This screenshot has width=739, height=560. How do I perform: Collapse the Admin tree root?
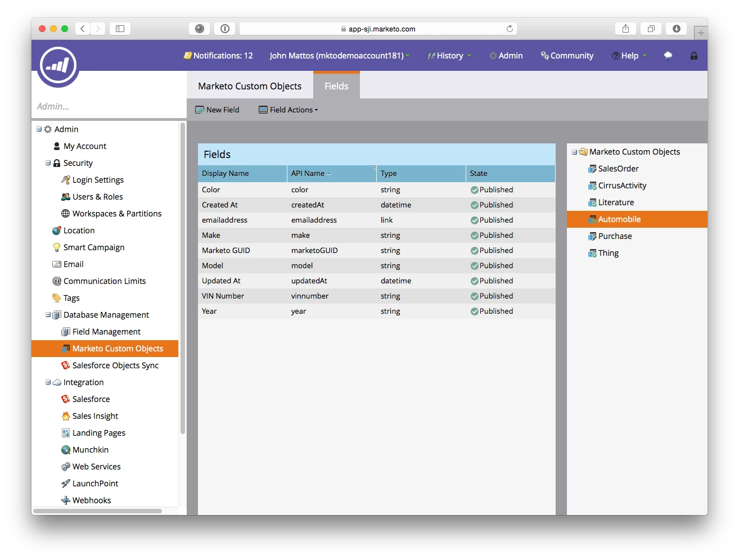39,129
